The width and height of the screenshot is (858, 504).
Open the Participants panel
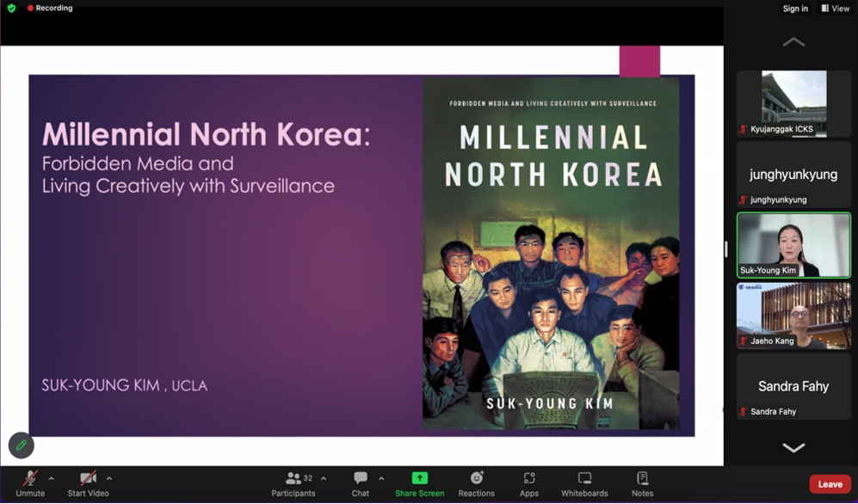click(x=293, y=484)
